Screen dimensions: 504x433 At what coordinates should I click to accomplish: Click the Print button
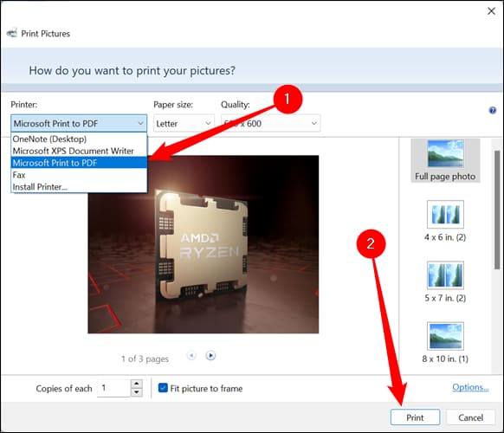(415, 417)
